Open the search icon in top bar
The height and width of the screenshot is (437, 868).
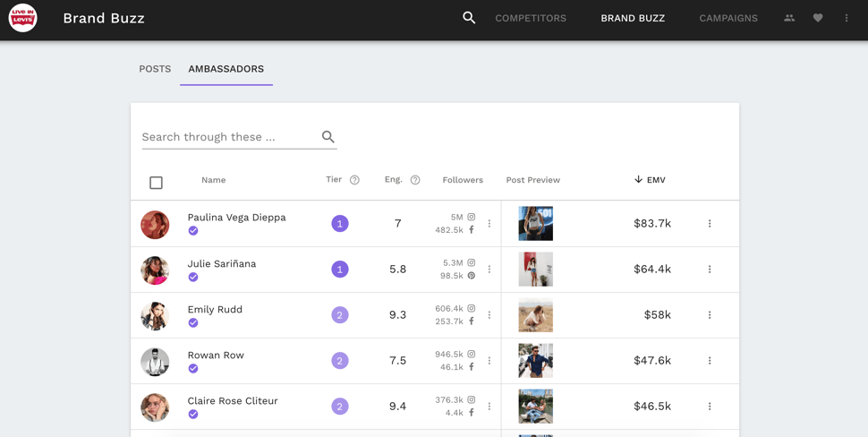469,18
